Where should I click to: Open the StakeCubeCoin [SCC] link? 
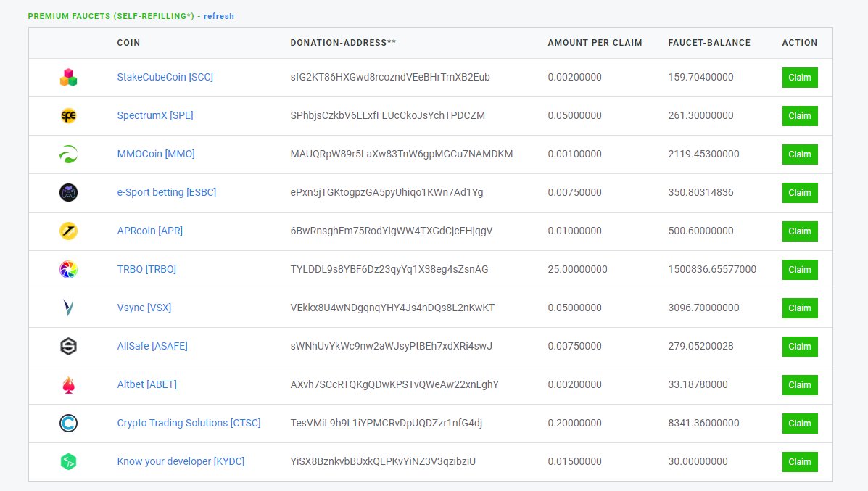coord(165,77)
